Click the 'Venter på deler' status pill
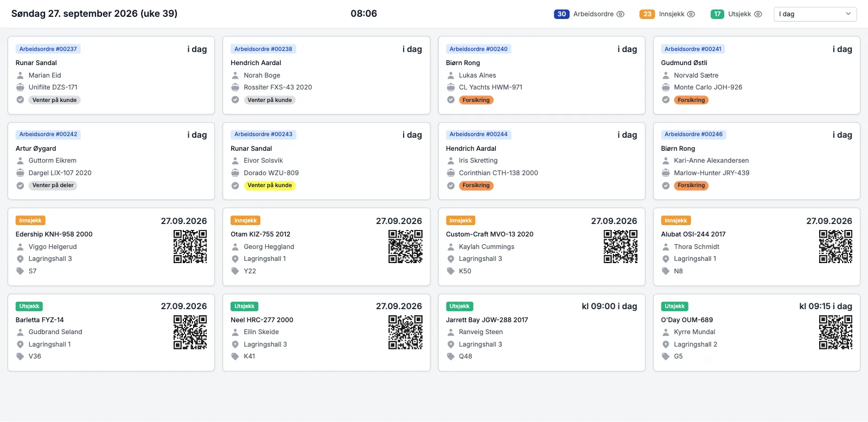The image size is (868, 422). pyautogui.click(x=53, y=186)
